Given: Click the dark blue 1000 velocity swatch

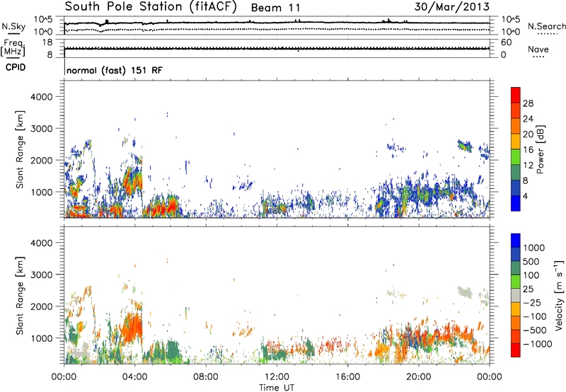Looking at the screenshot, I should click(516, 241).
